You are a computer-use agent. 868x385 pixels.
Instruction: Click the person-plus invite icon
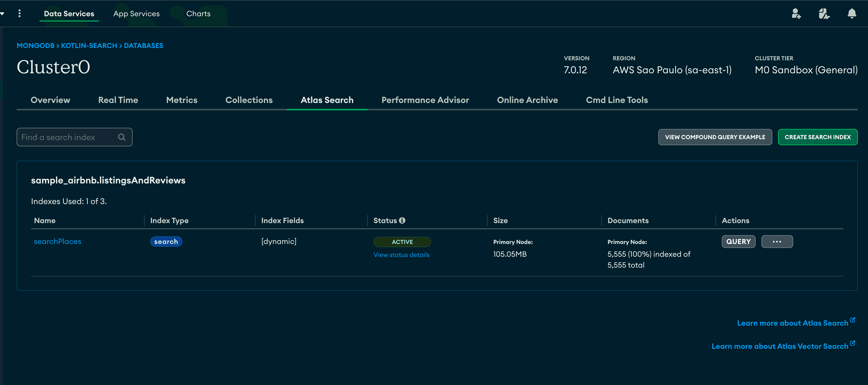(796, 13)
